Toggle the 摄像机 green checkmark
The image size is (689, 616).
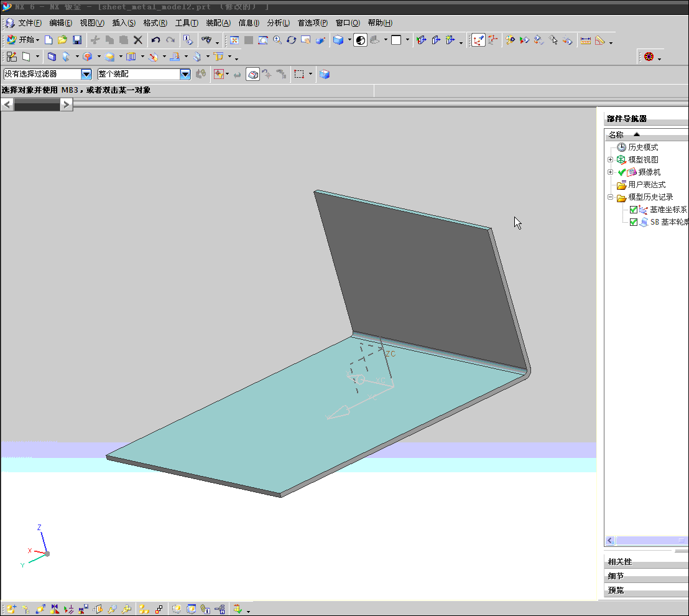pyautogui.click(x=621, y=172)
